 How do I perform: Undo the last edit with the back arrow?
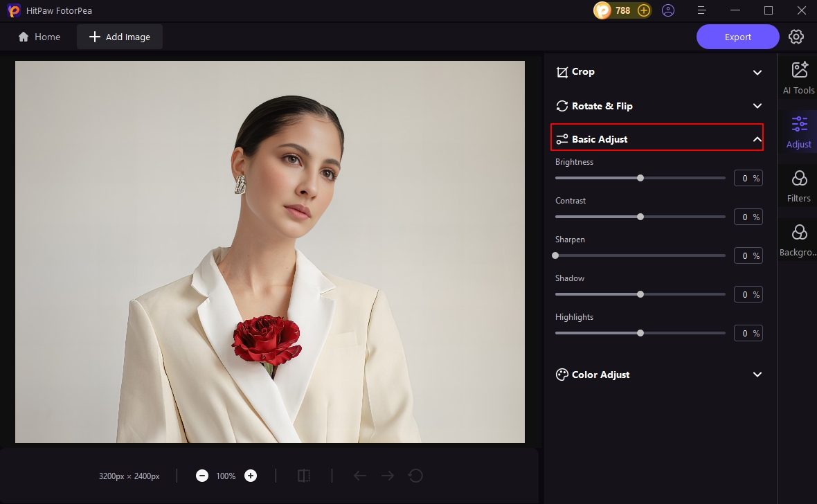pos(359,476)
